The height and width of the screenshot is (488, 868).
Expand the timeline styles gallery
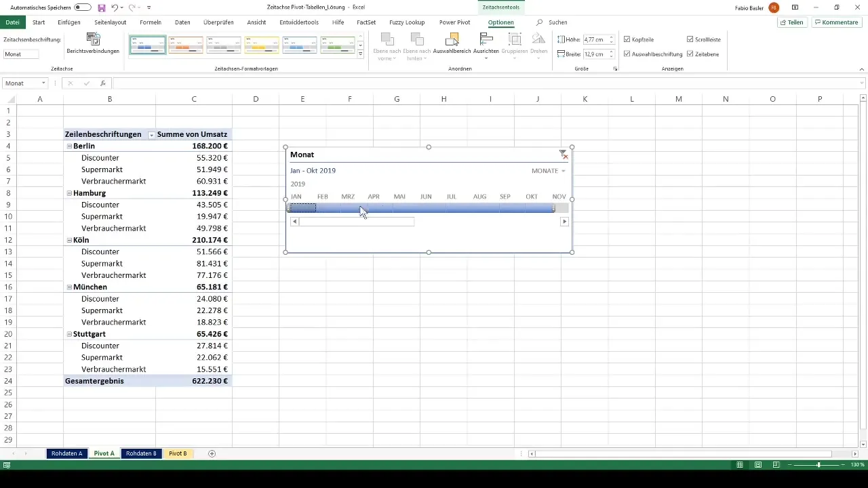click(361, 53)
